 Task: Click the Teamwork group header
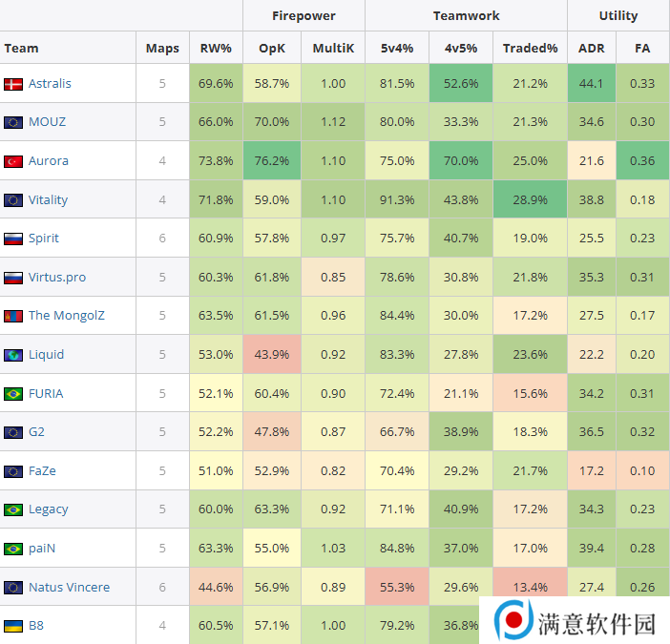(466, 15)
